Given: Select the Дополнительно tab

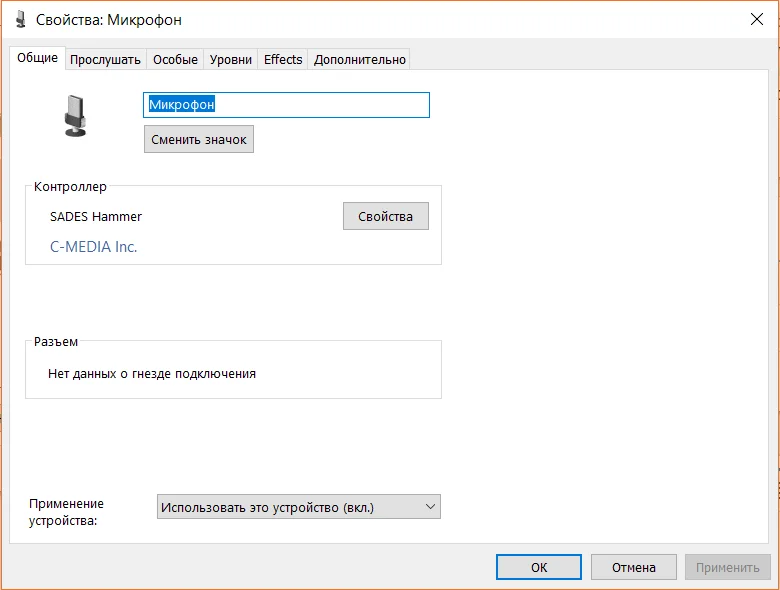Looking at the screenshot, I should [x=360, y=60].
